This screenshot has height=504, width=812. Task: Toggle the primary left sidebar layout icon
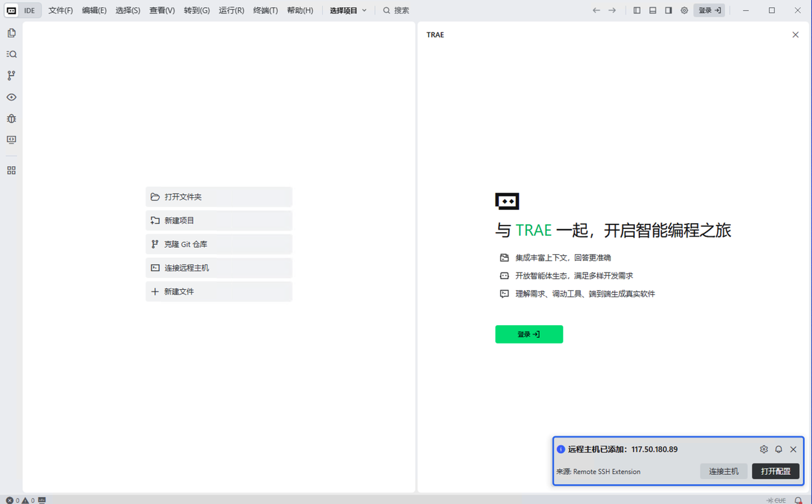[637, 10]
